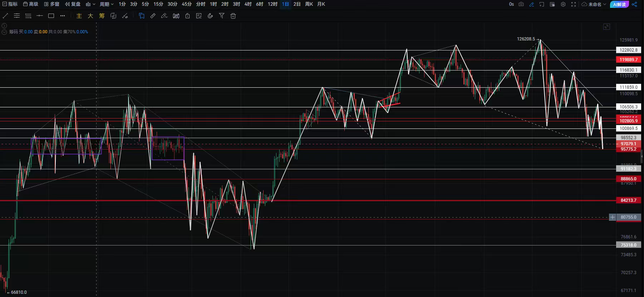The height and width of the screenshot is (297, 644).
Task: Take a chart screenshot with camera icon
Action: tap(521, 4)
